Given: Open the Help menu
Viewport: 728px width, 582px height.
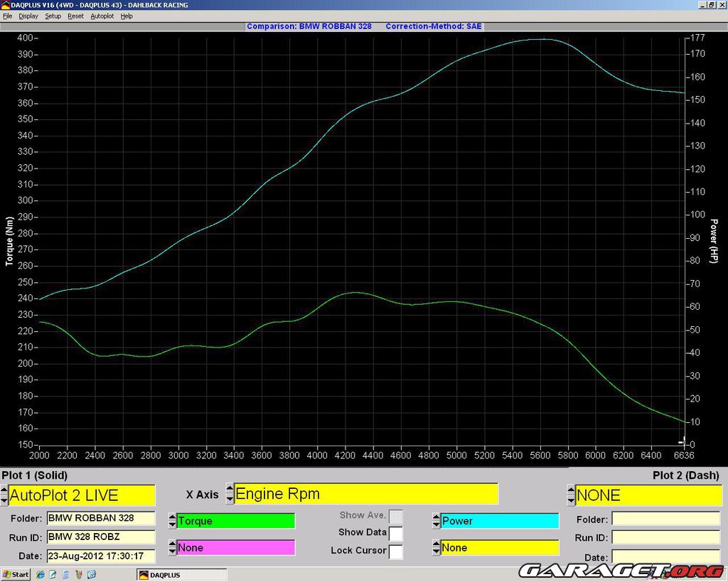Looking at the screenshot, I should [127, 16].
